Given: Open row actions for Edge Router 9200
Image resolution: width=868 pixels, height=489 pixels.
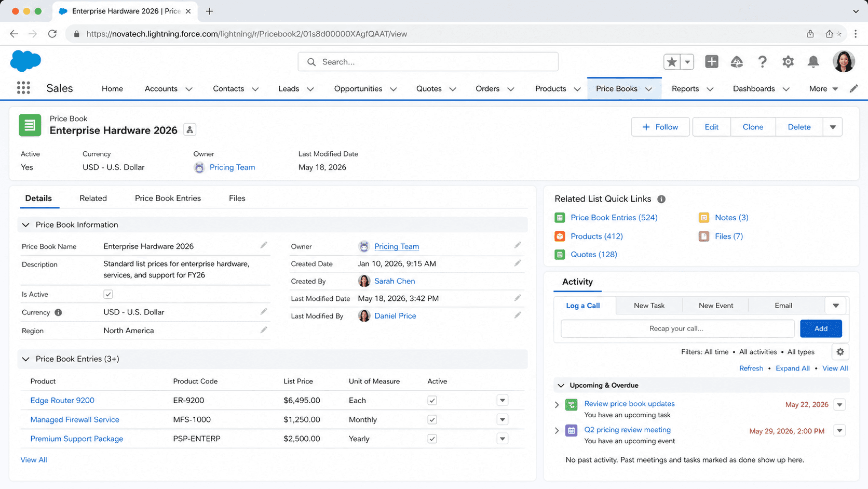Looking at the screenshot, I should point(502,400).
